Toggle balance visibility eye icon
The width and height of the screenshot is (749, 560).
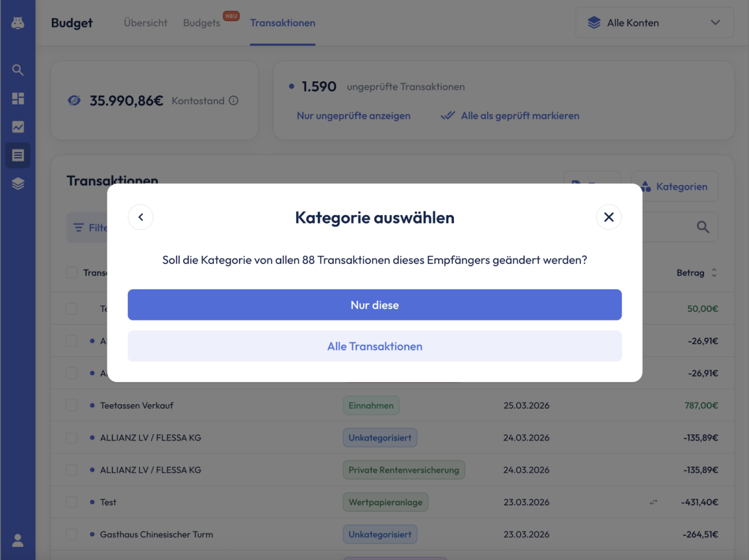(x=74, y=101)
